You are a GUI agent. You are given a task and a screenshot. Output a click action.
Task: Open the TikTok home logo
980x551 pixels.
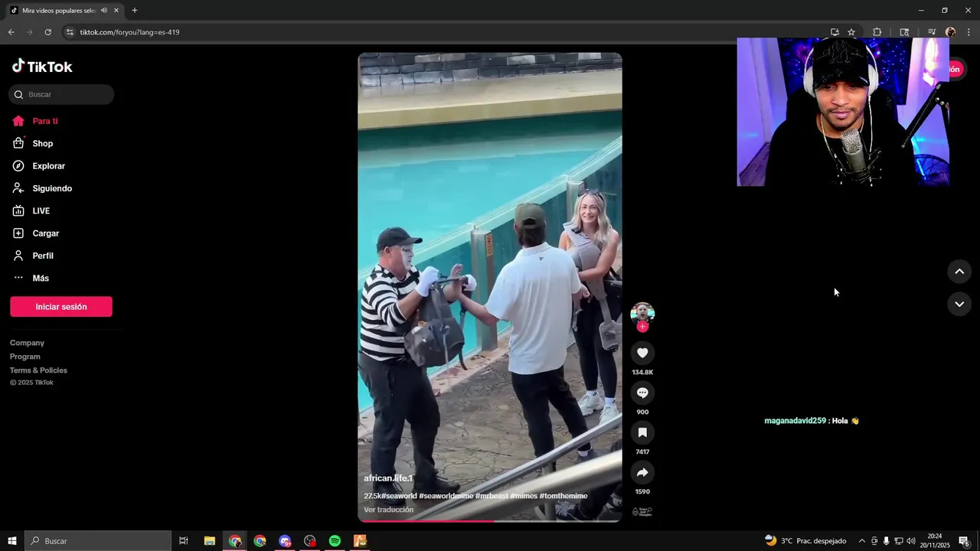click(42, 67)
